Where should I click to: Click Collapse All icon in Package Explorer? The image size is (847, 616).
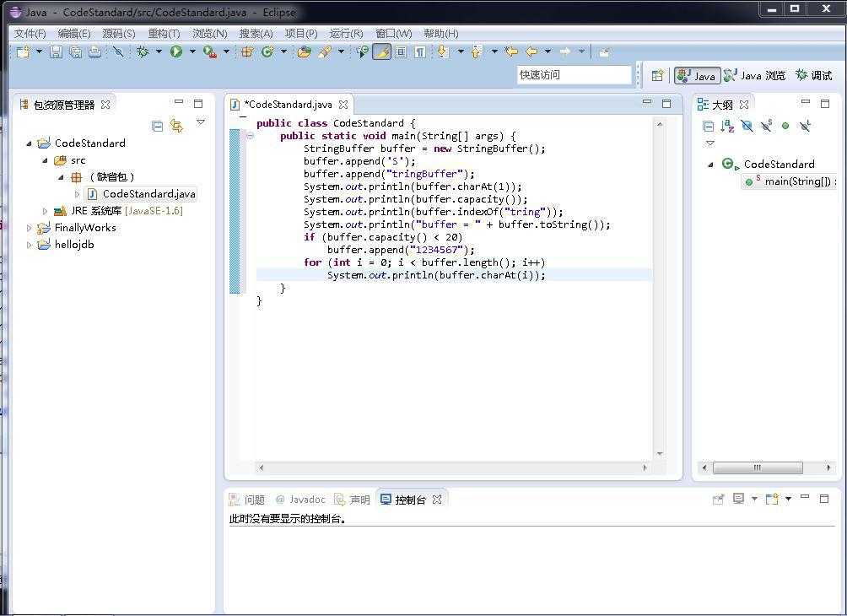click(x=157, y=127)
